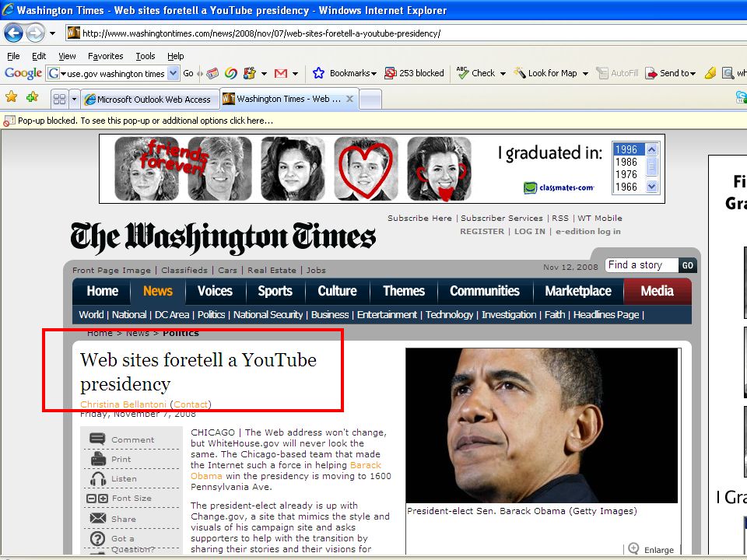Click the Media navigation tab
This screenshot has height=560, width=747.
[657, 291]
